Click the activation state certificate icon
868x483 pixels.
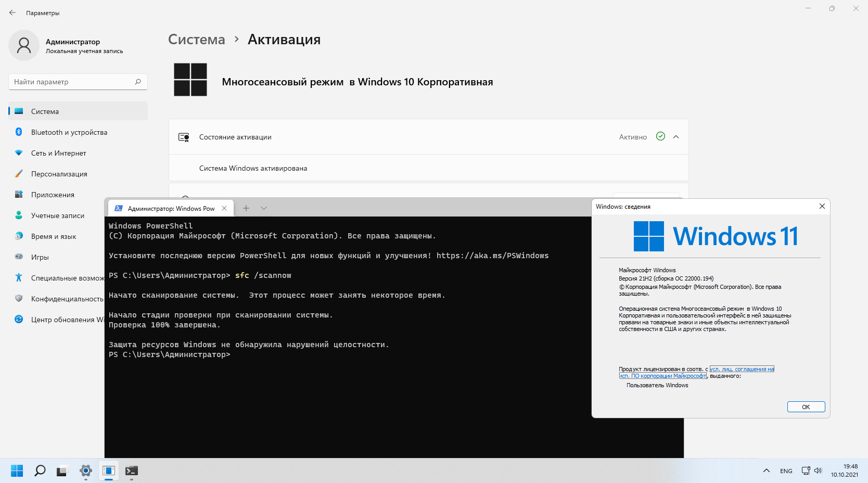[184, 137]
